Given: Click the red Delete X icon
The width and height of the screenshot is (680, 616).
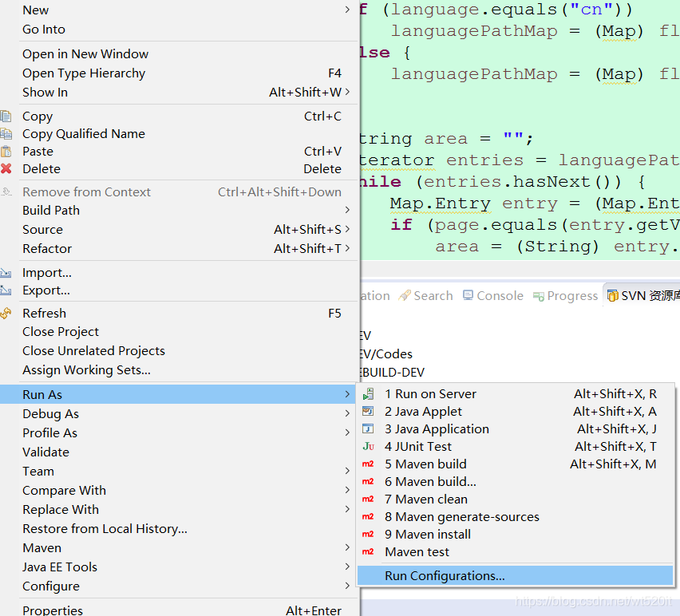Looking at the screenshot, I should coord(6,168).
